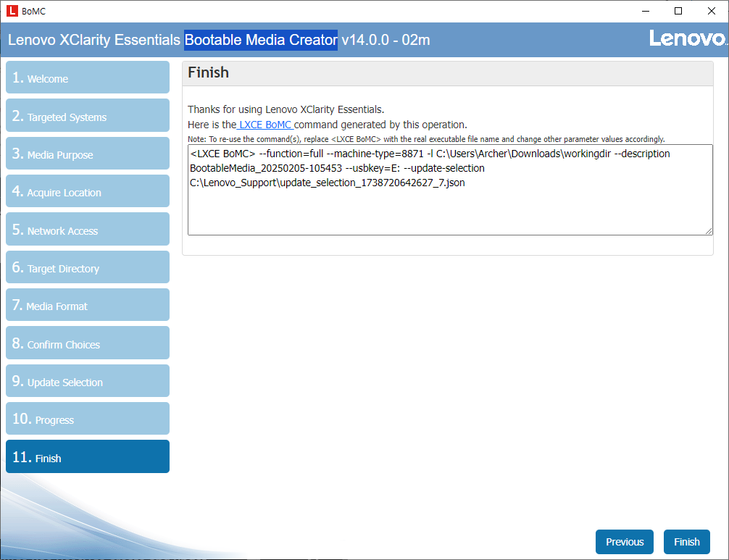Click the highlighted Bootable Media Creator text
Viewport: 729px width, 560px height.
261,40
